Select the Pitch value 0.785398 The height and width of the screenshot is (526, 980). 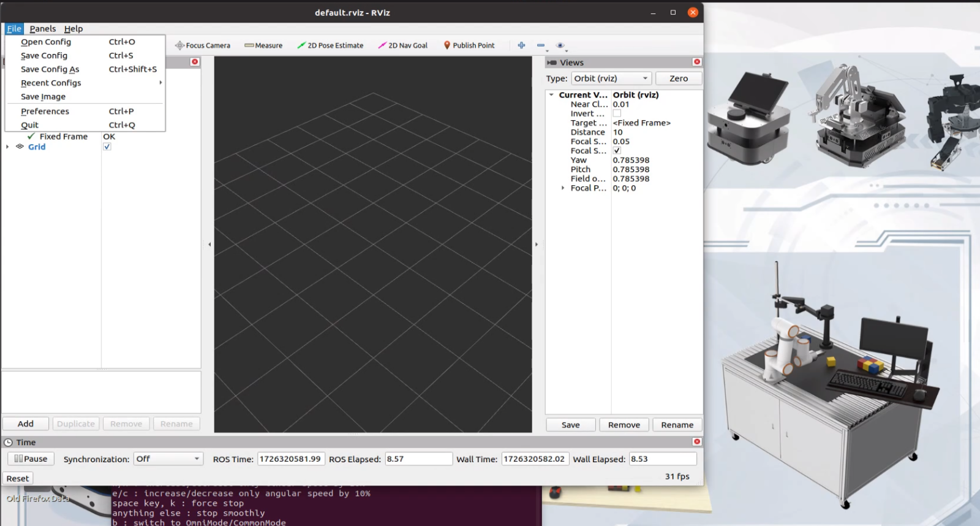tap(631, 169)
